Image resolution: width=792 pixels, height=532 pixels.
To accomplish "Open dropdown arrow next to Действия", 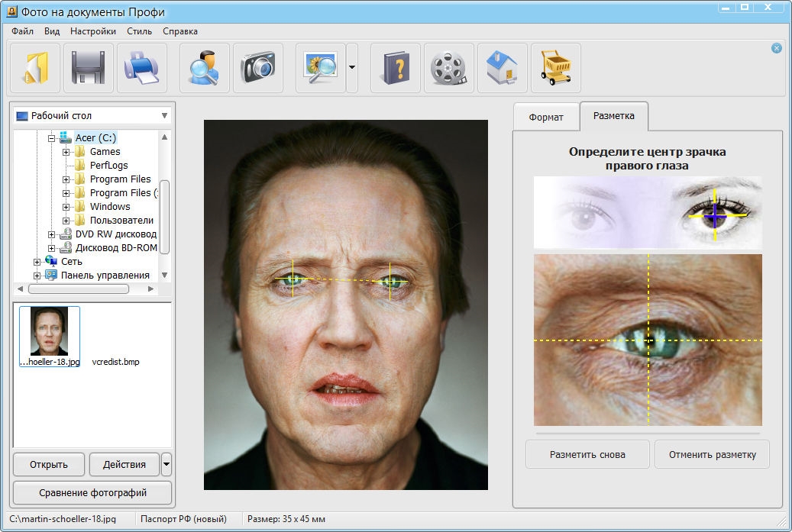I will coord(166,464).
